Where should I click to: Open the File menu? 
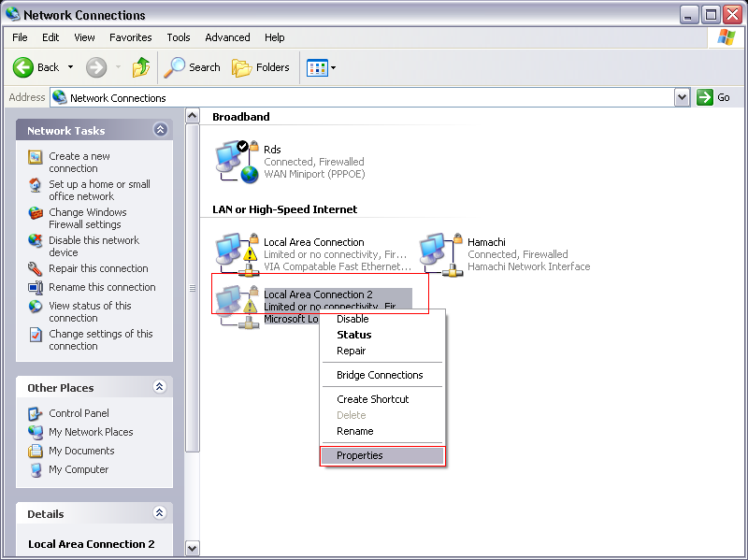[x=20, y=37]
